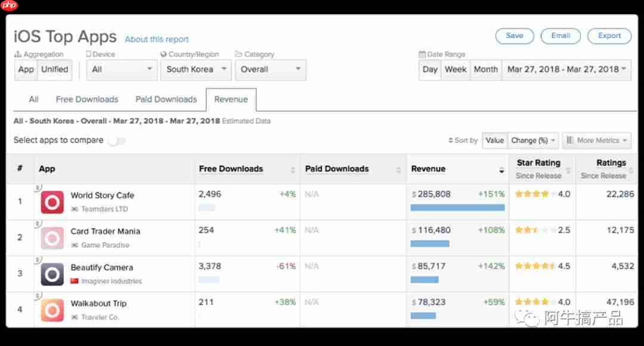Viewport: 644px width, 346px height.
Task: Click the Export button
Action: [x=609, y=36]
